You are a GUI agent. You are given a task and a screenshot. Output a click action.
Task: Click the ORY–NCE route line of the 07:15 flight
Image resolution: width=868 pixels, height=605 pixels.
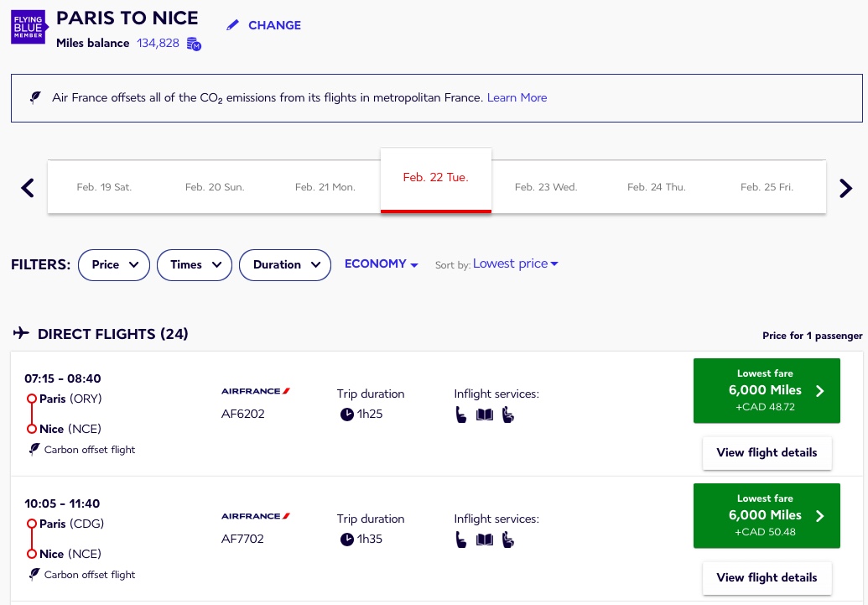click(32, 414)
